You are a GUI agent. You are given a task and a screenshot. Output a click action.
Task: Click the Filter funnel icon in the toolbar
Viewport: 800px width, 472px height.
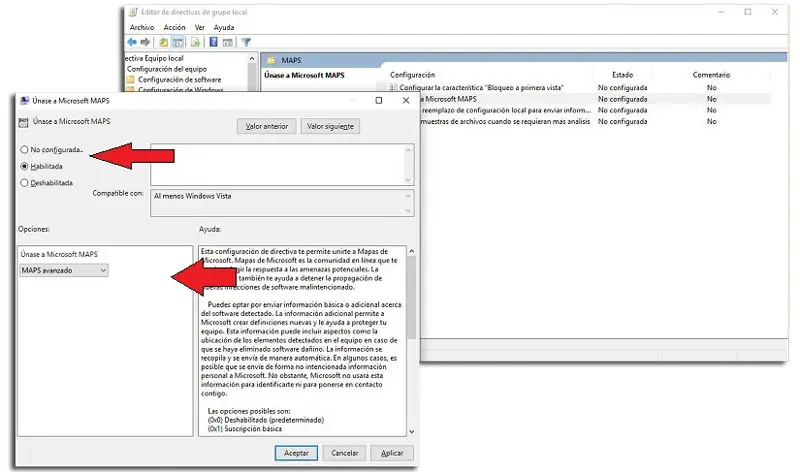point(246,42)
